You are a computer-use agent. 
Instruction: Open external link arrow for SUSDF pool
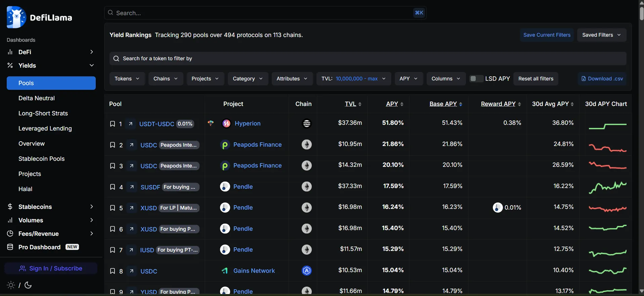132,187
